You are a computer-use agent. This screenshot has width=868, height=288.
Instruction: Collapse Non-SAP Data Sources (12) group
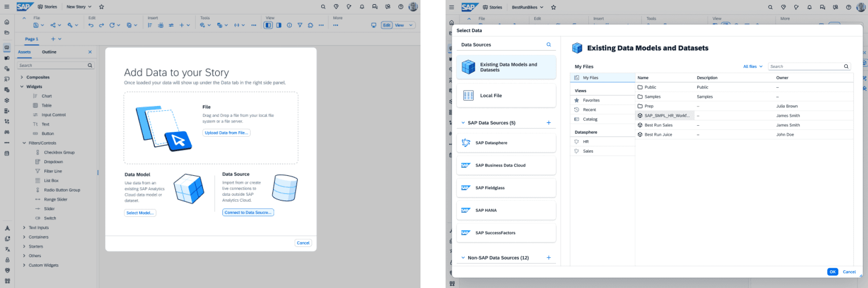463,258
